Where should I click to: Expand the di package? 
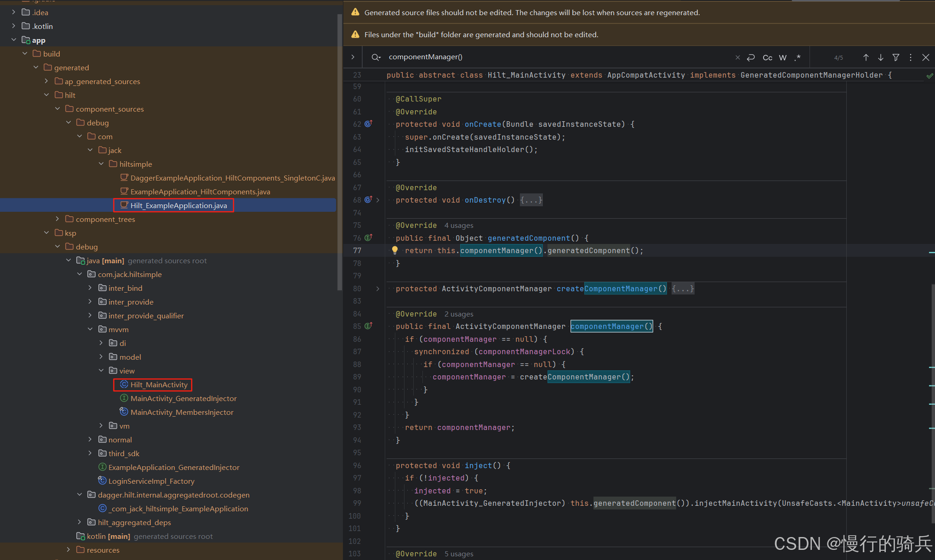click(x=101, y=343)
